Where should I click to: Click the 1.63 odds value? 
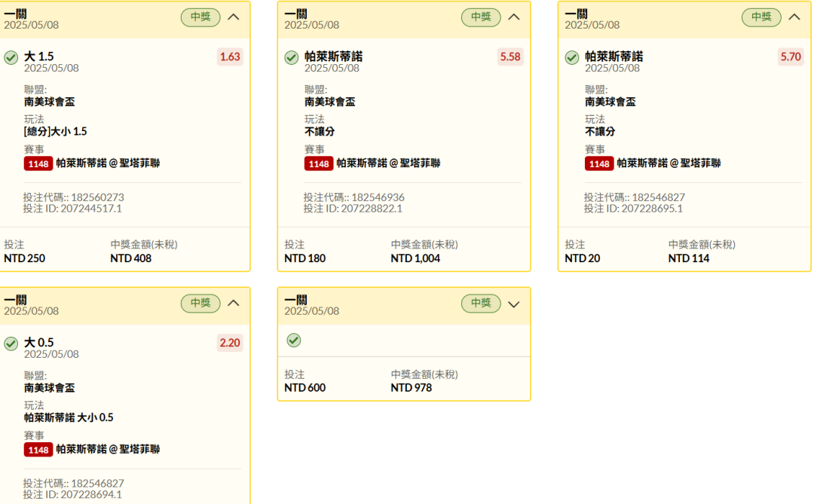[230, 57]
